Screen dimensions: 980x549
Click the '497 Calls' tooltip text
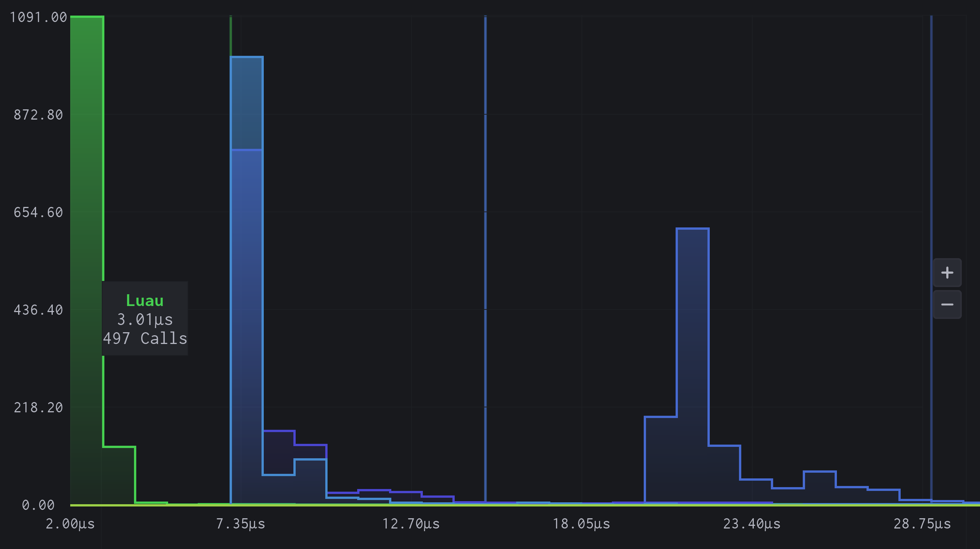click(145, 338)
